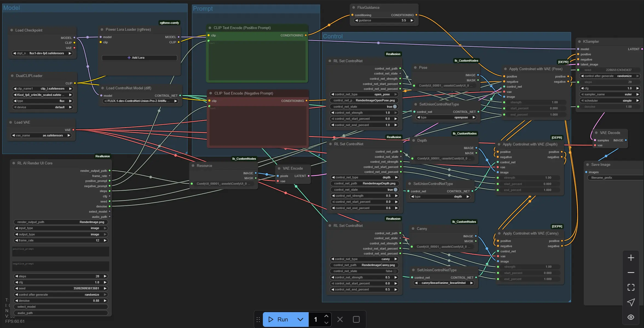Collapse the VAE Encode node via its title dot
This screenshot has width=644, height=328.
279,168
